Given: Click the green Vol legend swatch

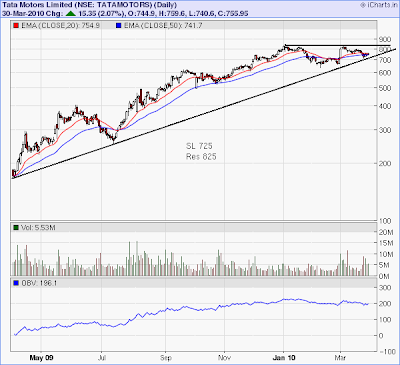Looking at the screenshot, I should point(16,228).
